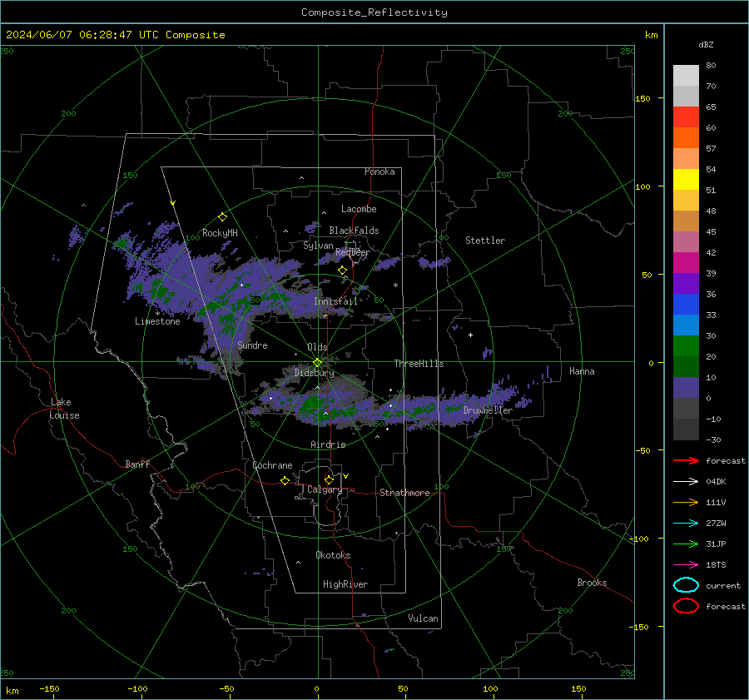Image resolution: width=749 pixels, height=700 pixels.
Task: Pick the slate purple 0-10 dBZ swatch
Action: [686, 388]
